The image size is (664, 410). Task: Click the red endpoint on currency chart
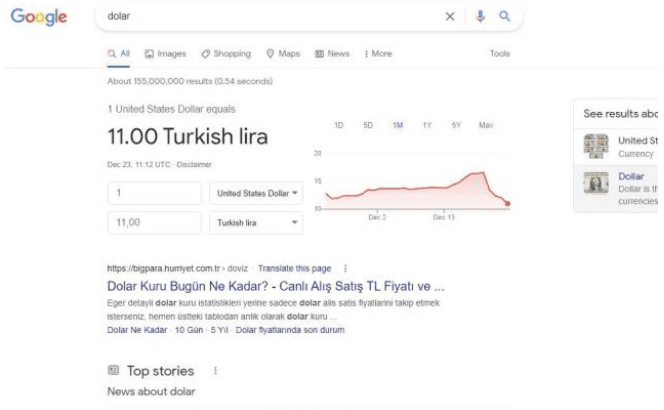[x=507, y=203]
